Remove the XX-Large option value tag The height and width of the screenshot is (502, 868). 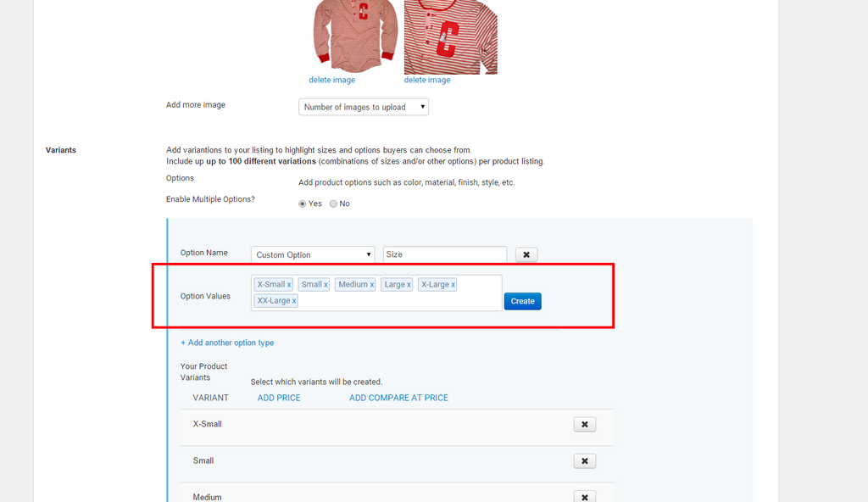coord(293,300)
